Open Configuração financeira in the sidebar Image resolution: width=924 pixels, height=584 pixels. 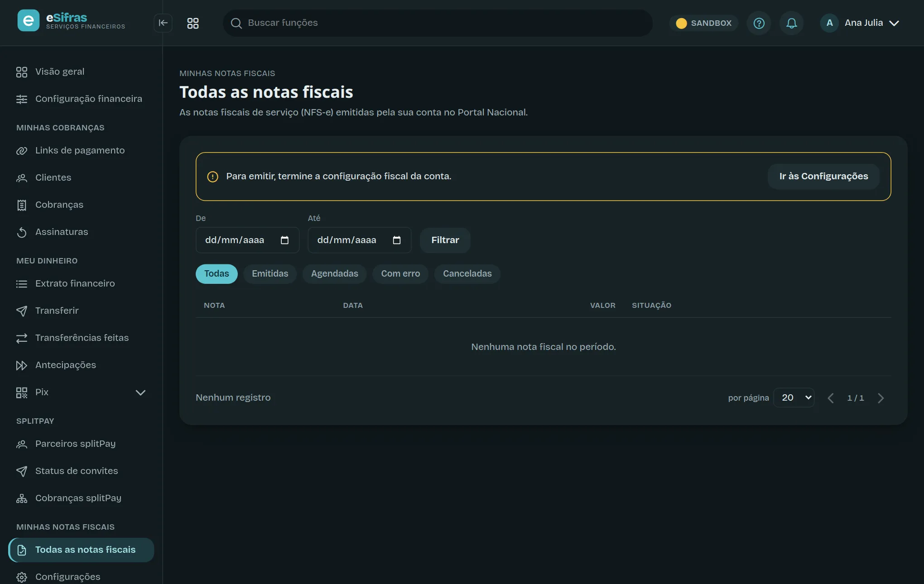pyautogui.click(x=82, y=99)
